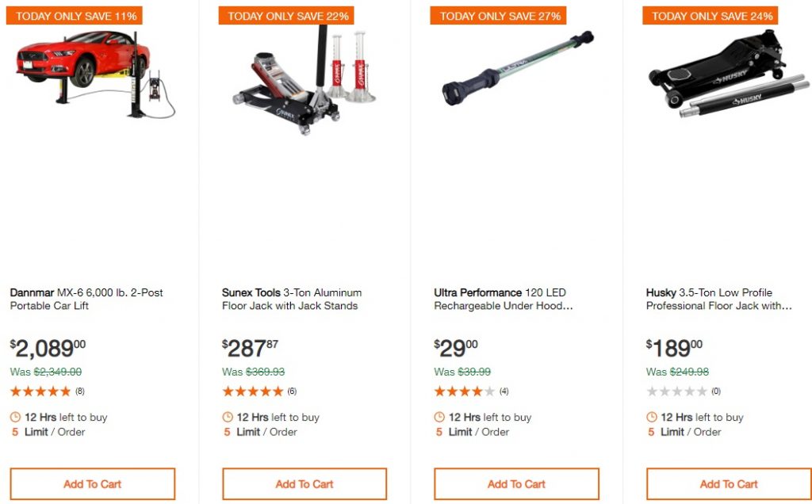The width and height of the screenshot is (812, 504).
Task: Click the Sunex jack star rating
Action: (252, 391)
